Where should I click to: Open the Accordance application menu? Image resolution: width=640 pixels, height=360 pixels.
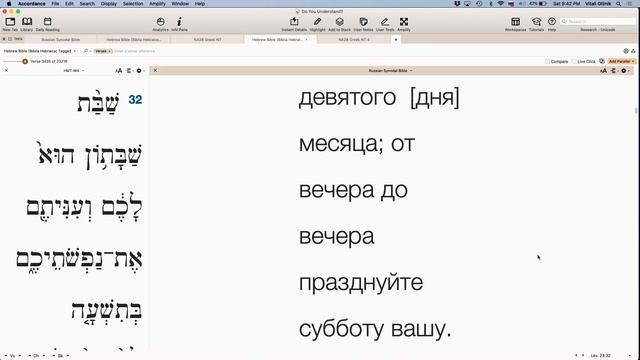tap(31, 4)
